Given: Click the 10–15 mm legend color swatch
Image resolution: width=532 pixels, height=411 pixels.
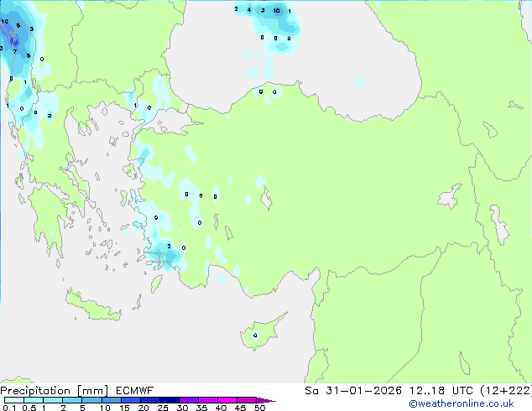Looking at the screenshot, I should pyautogui.click(x=111, y=400).
